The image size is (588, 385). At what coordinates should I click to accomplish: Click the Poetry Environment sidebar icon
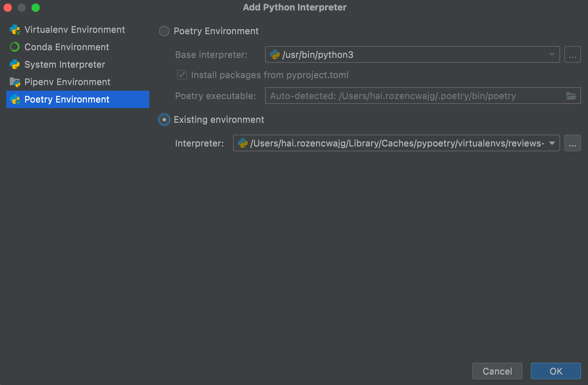click(x=15, y=99)
